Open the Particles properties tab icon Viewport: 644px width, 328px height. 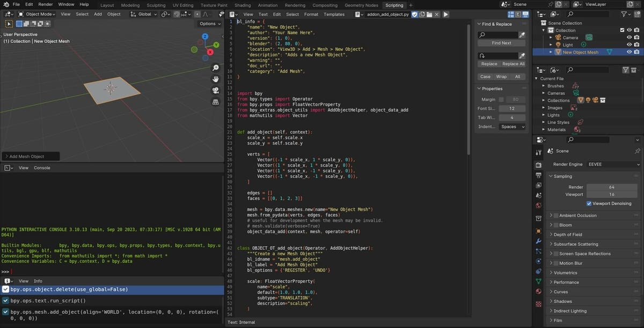tap(538, 251)
